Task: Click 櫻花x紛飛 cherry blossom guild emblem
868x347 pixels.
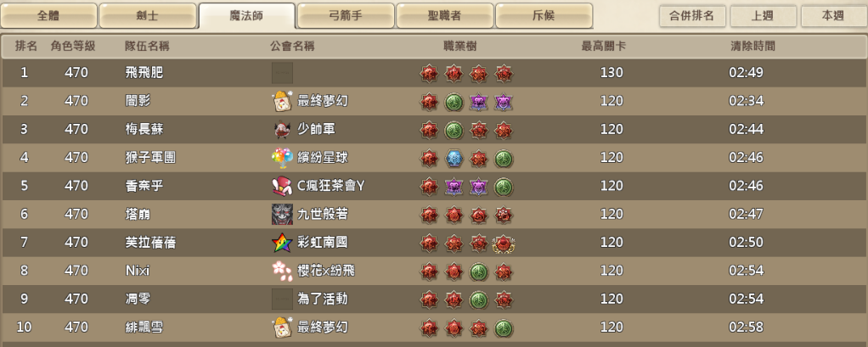Action: point(282,270)
